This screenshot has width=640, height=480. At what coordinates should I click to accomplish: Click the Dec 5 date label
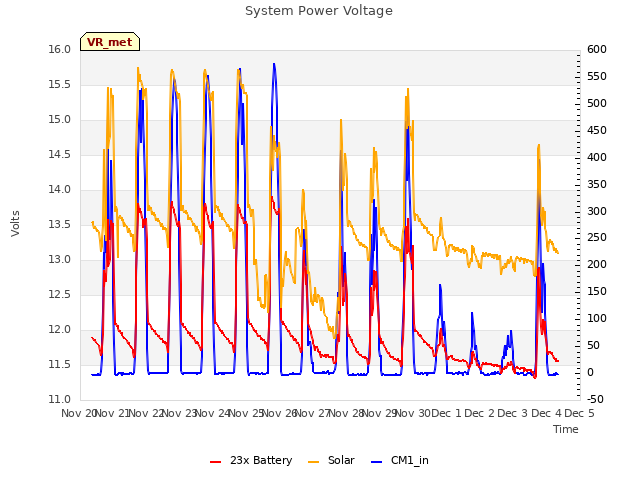pos(579,413)
